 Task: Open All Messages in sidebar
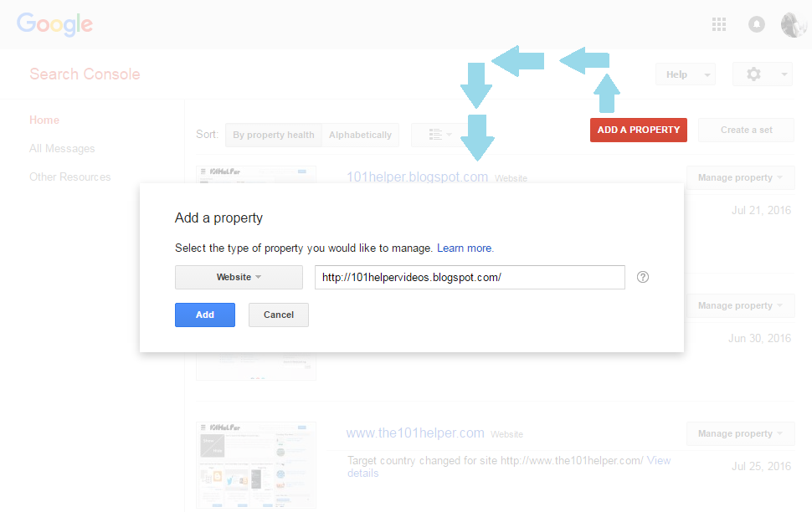point(62,149)
